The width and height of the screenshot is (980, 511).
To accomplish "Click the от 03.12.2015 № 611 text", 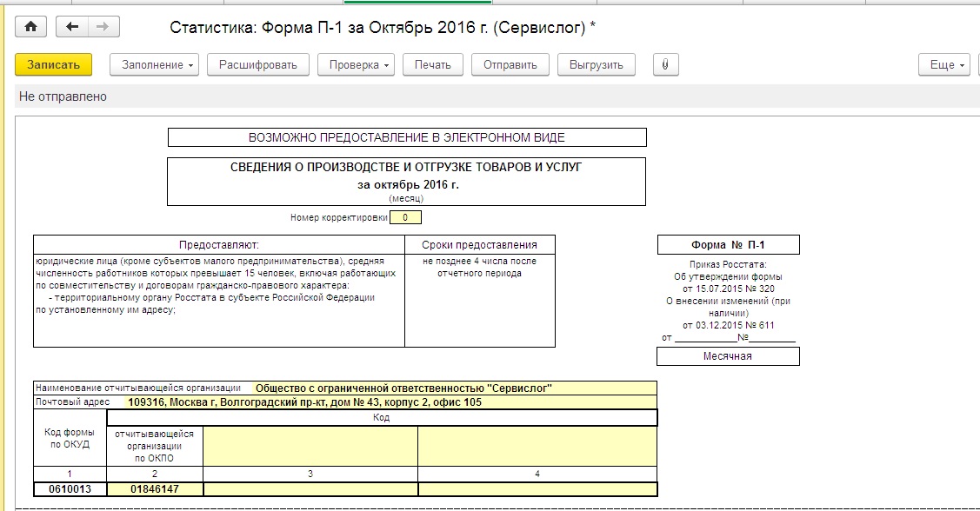I will point(728,325).
